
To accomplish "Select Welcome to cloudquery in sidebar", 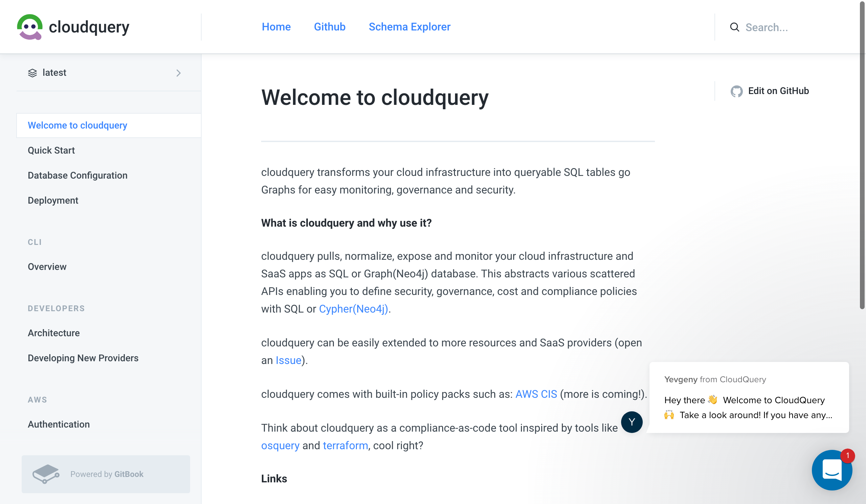I will 109,125.
